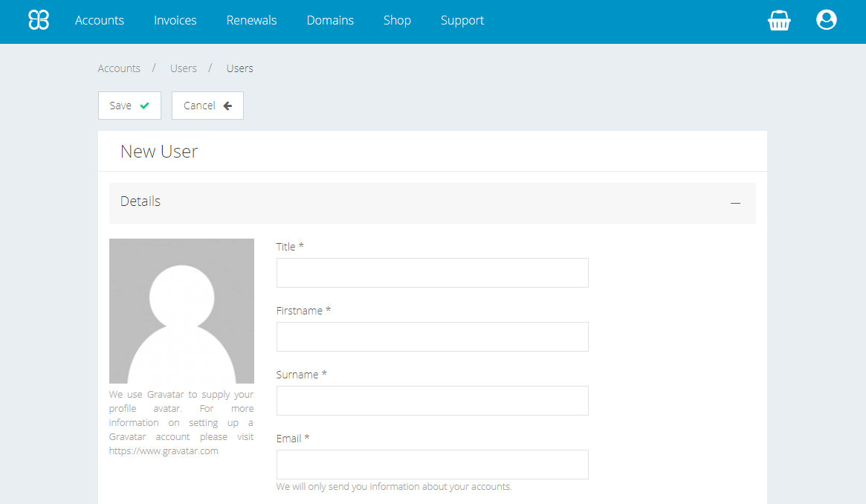866x504 pixels.
Task: Open the Shop menu item
Action: click(x=397, y=20)
